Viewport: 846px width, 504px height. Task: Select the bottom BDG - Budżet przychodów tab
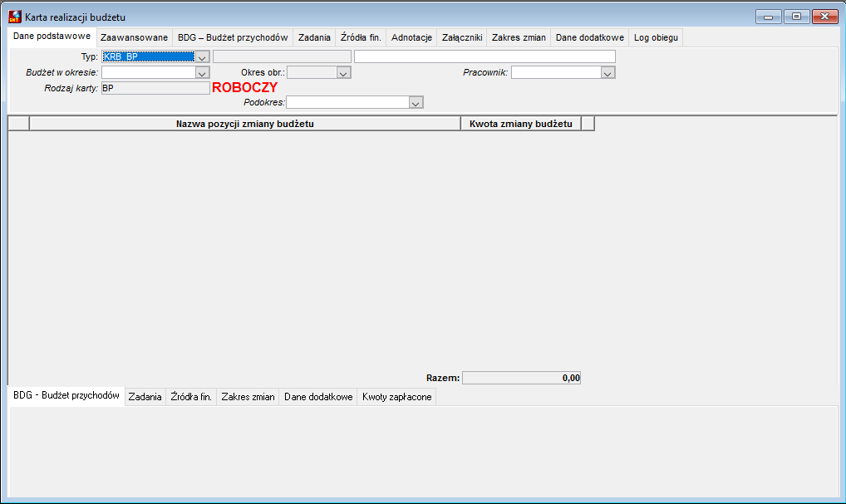(x=66, y=395)
